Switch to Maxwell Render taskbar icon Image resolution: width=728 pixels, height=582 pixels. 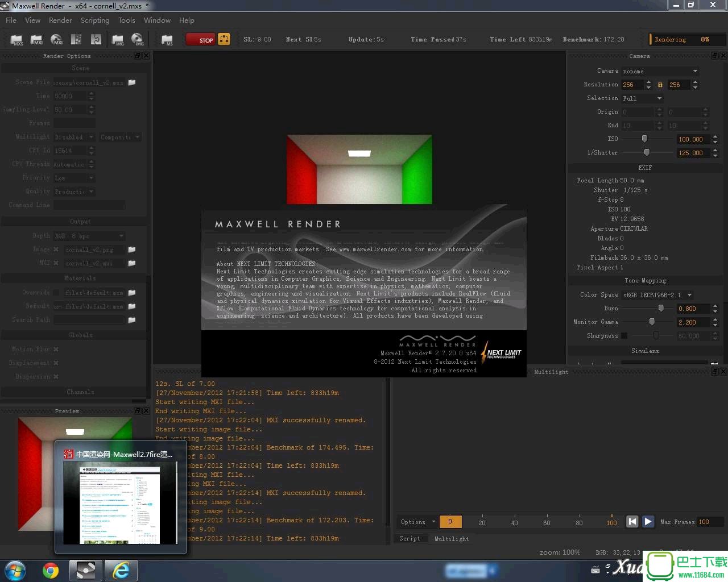tap(86, 570)
